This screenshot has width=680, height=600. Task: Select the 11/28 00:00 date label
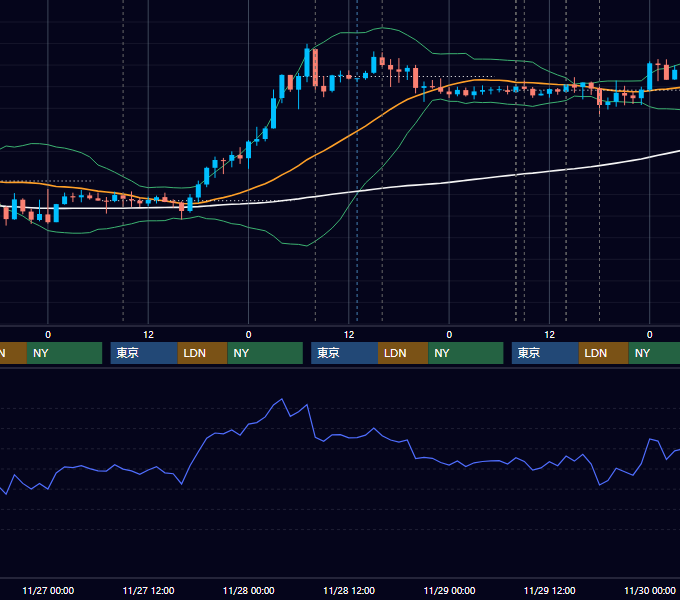tap(248, 590)
